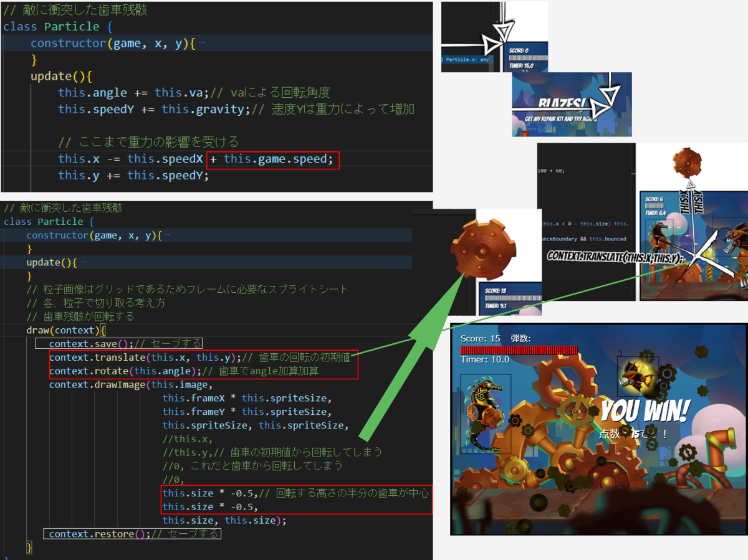This screenshot has height=560, width=748.
Task: Click 'TIMER: 15.0' in top thumbnail
Action: click(x=521, y=65)
